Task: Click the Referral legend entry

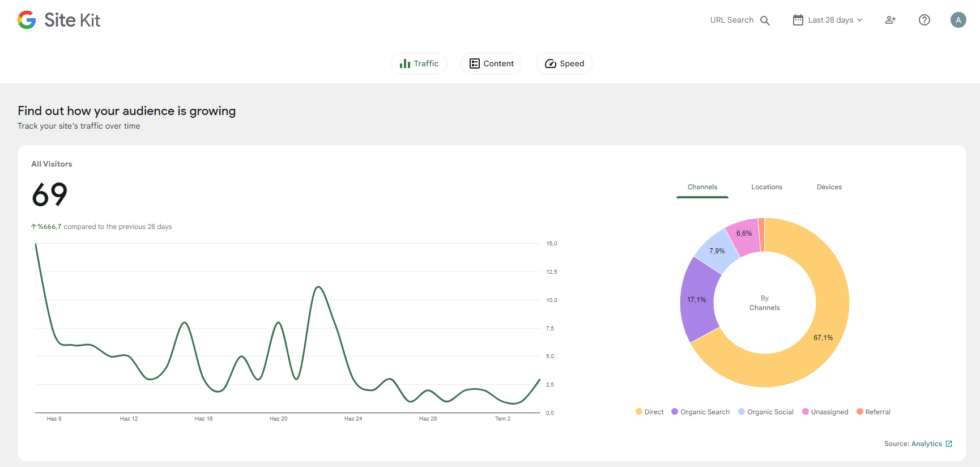Action: pos(874,412)
